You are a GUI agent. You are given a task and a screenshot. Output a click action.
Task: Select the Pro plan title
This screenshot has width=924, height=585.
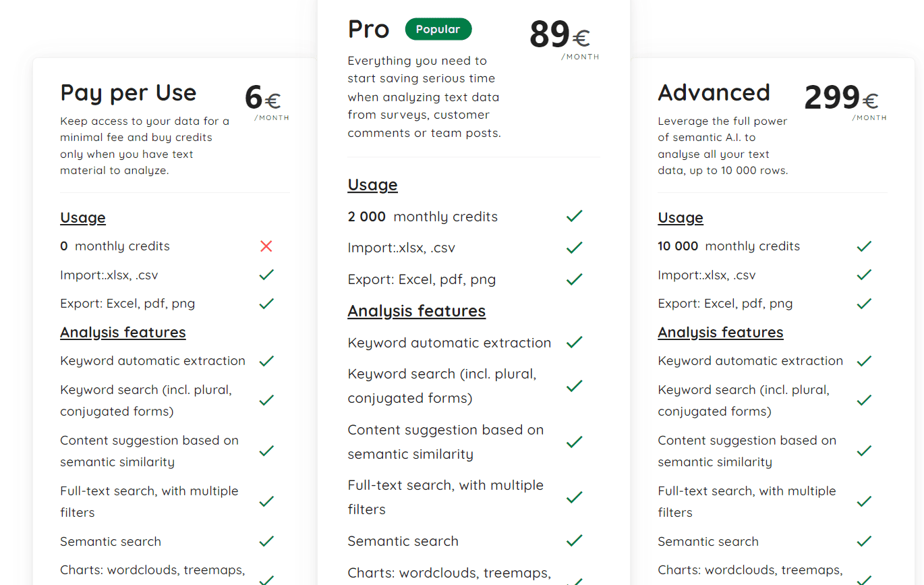pyautogui.click(x=368, y=30)
